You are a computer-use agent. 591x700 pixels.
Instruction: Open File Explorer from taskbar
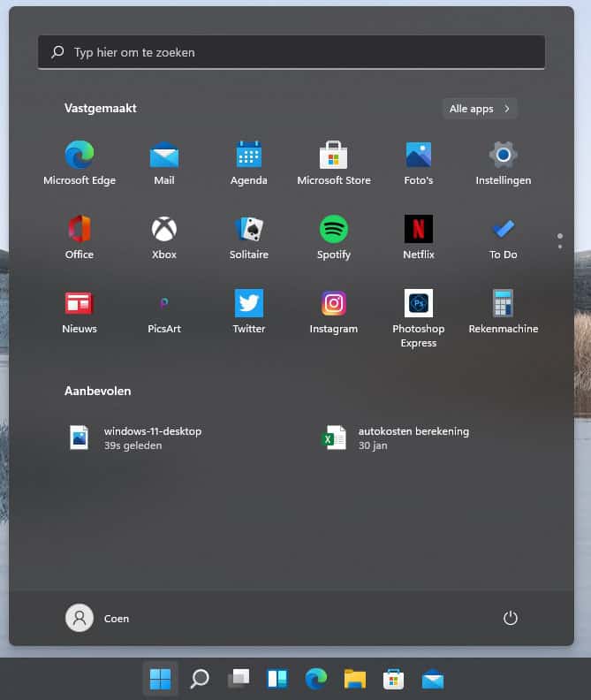355,679
